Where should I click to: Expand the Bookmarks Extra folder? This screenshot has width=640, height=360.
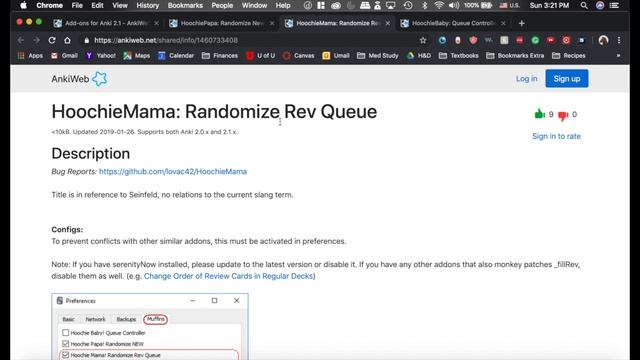pyautogui.click(x=515, y=56)
